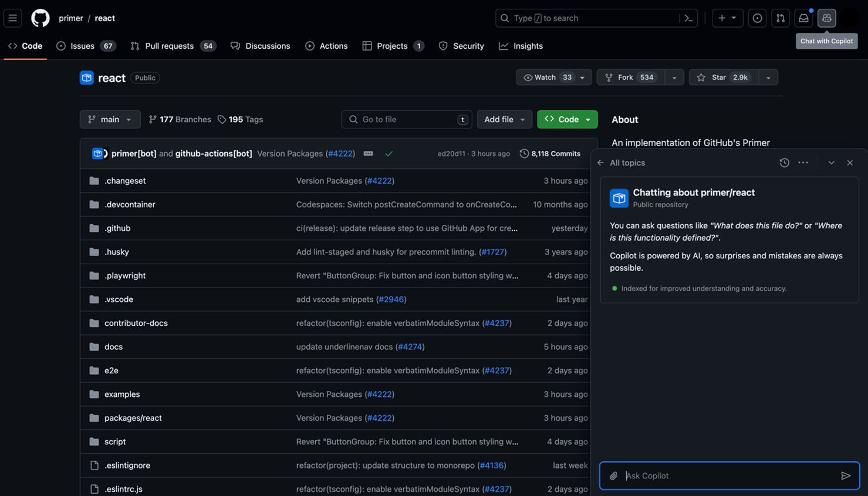Open the command palette icon in search bar

tap(688, 18)
